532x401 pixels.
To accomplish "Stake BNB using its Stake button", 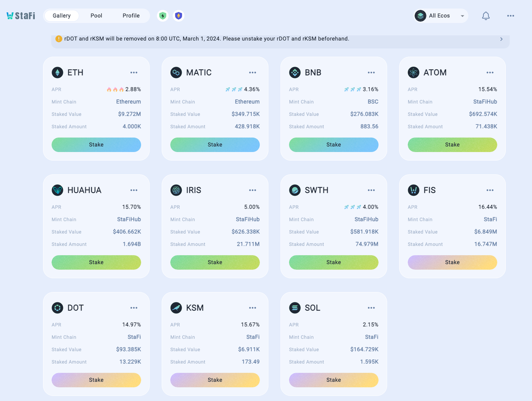I will click(x=333, y=145).
